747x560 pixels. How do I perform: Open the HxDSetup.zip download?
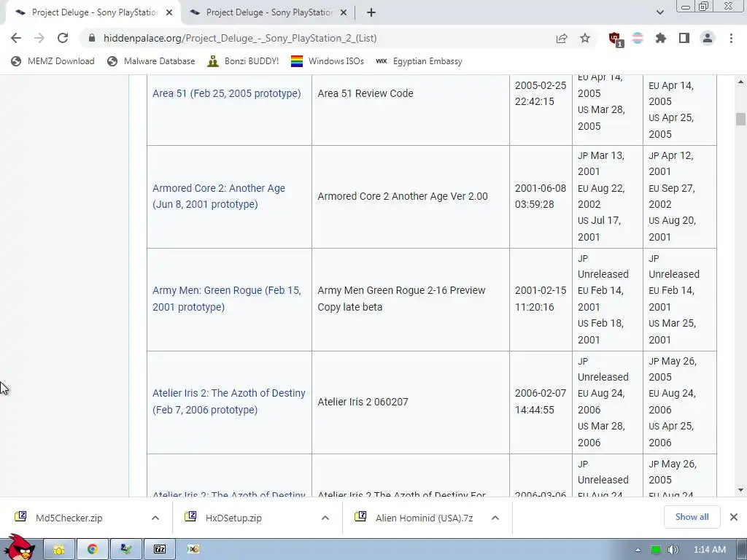[x=233, y=518]
